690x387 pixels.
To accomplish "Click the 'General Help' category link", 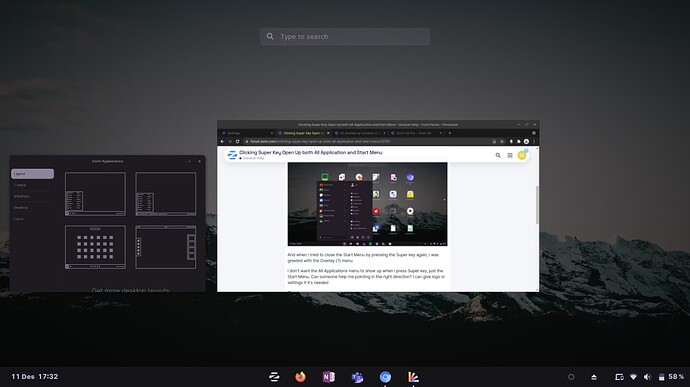I will [x=252, y=158].
